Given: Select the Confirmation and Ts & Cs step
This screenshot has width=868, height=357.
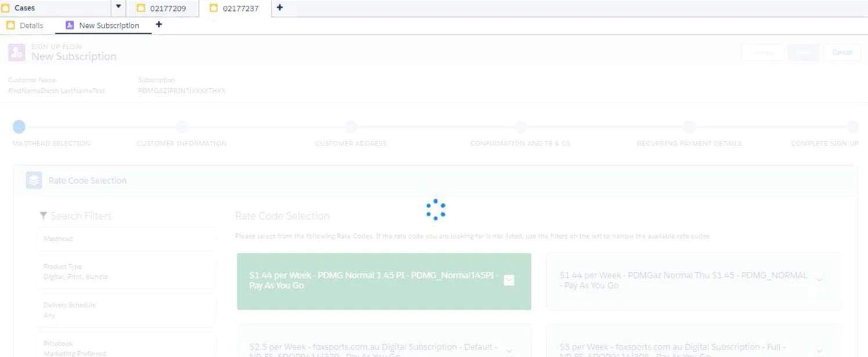Looking at the screenshot, I should point(520,127).
